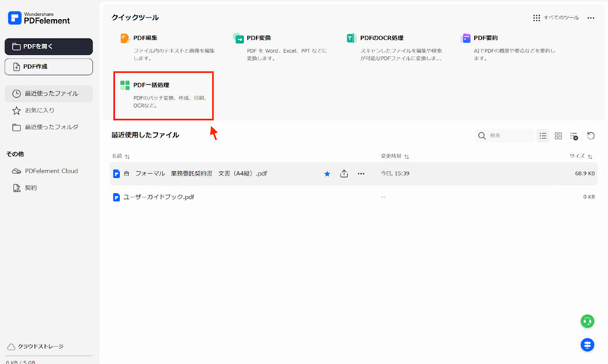Click the cloud storage usage bar

(49, 356)
